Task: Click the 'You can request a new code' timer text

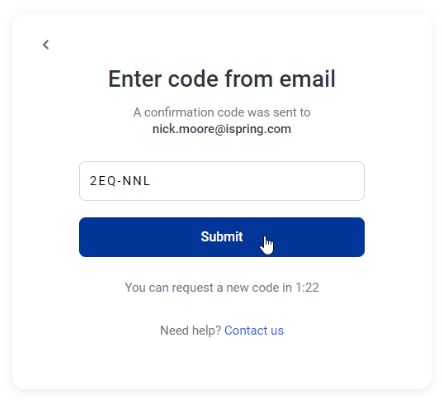Action: (222, 287)
